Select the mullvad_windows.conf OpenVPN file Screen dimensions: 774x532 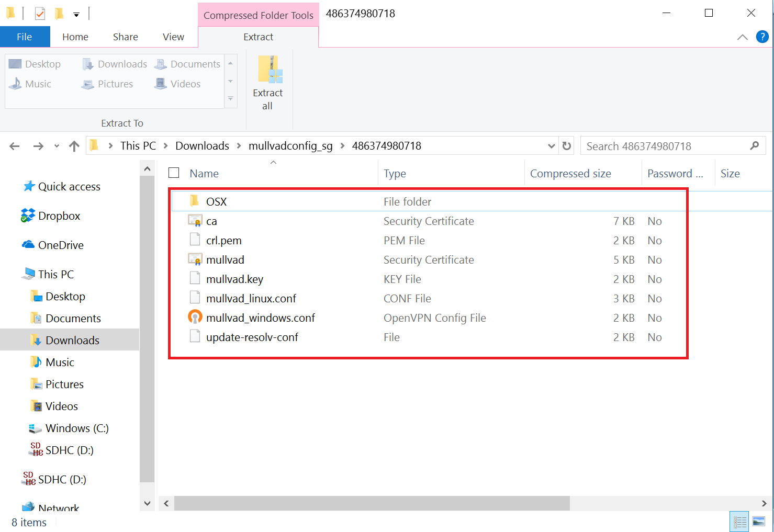[x=260, y=318]
